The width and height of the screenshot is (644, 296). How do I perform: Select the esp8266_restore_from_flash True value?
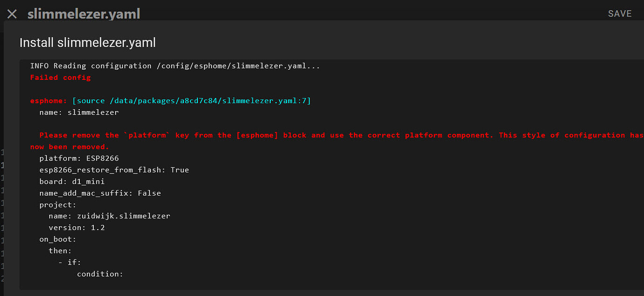tap(180, 169)
